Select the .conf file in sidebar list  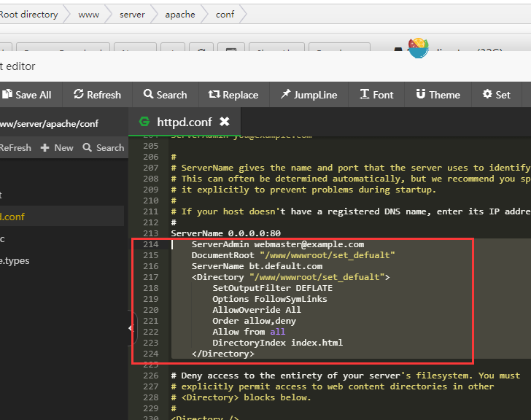(x=13, y=217)
